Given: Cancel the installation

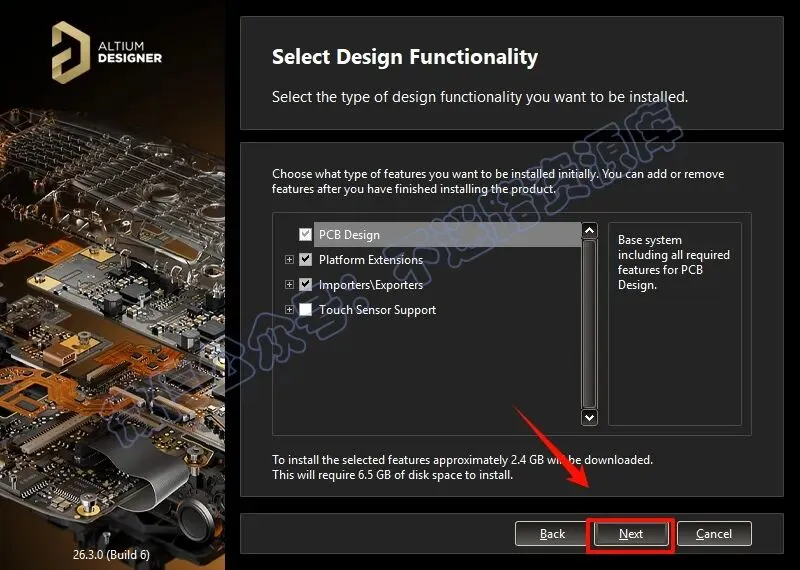Looking at the screenshot, I should coord(714,534).
